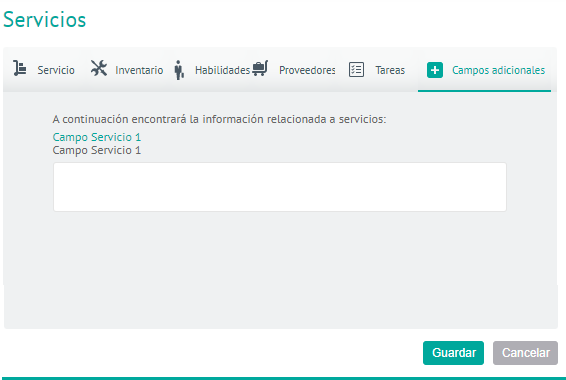Image resolution: width=566 pixels, height=380 pixels.
Task: Select the Campos adicionales tab label
Action: click(498, 70)
